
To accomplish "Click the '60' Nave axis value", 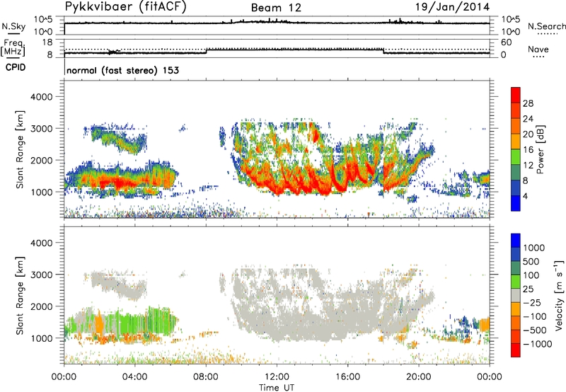I will [507, 42].
